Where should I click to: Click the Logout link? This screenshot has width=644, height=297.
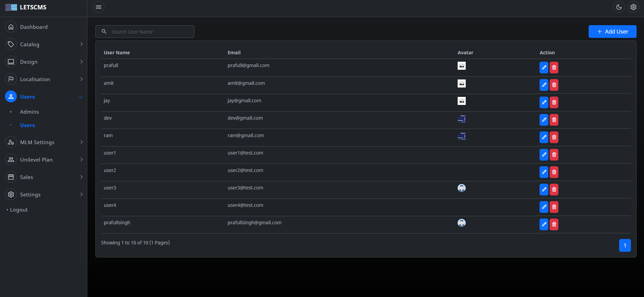pos(19,210)
